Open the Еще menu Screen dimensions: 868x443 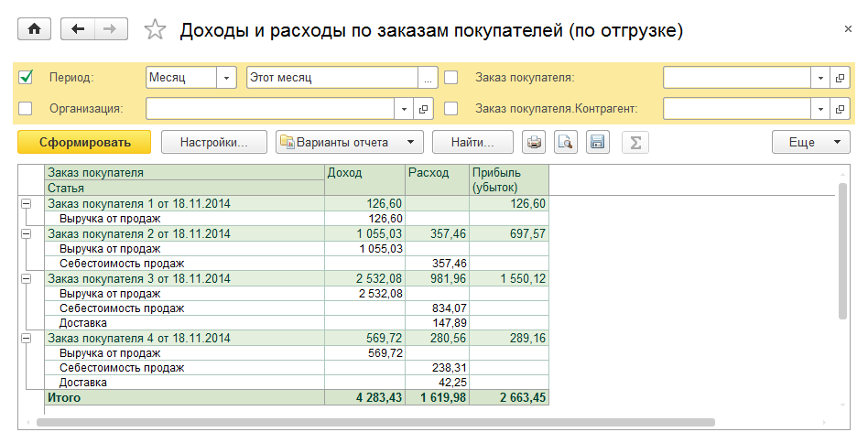coord(811,142)
